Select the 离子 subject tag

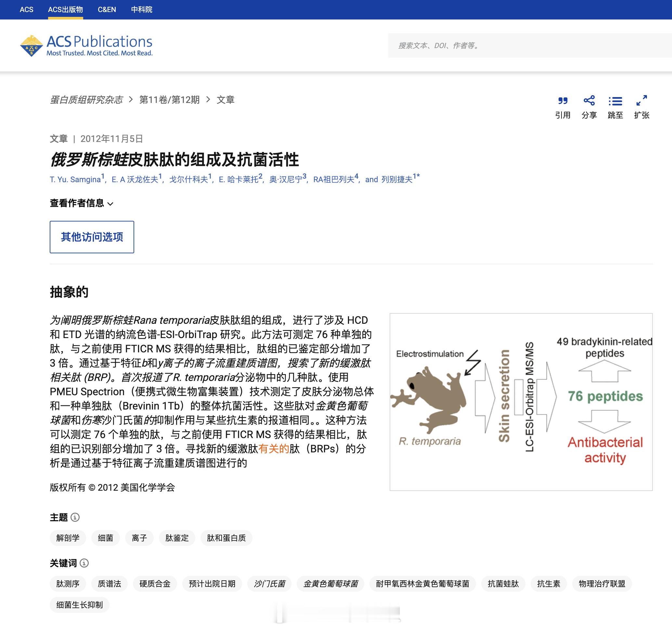139,538
